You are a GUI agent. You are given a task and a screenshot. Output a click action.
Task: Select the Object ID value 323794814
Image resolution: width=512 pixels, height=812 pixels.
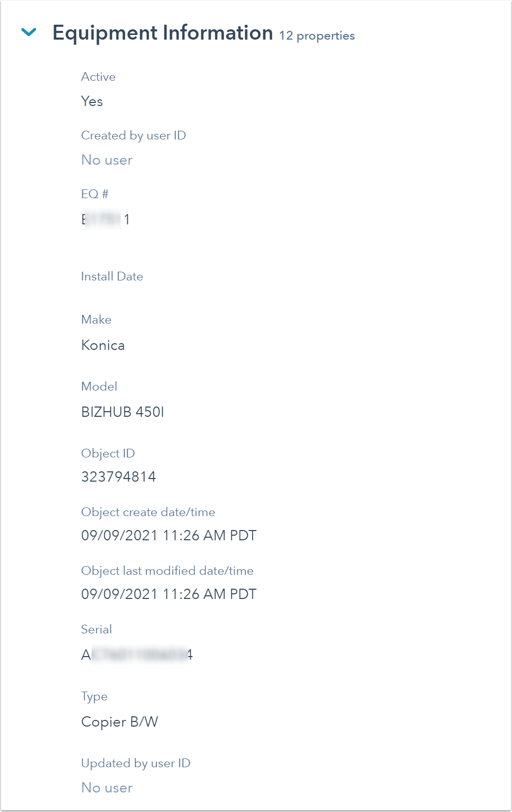(x=118, y=477)
